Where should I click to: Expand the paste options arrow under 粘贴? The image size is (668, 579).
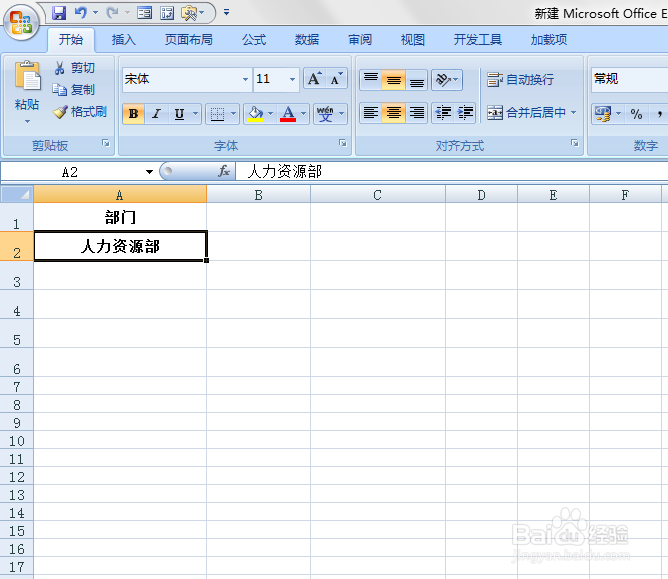27,122
